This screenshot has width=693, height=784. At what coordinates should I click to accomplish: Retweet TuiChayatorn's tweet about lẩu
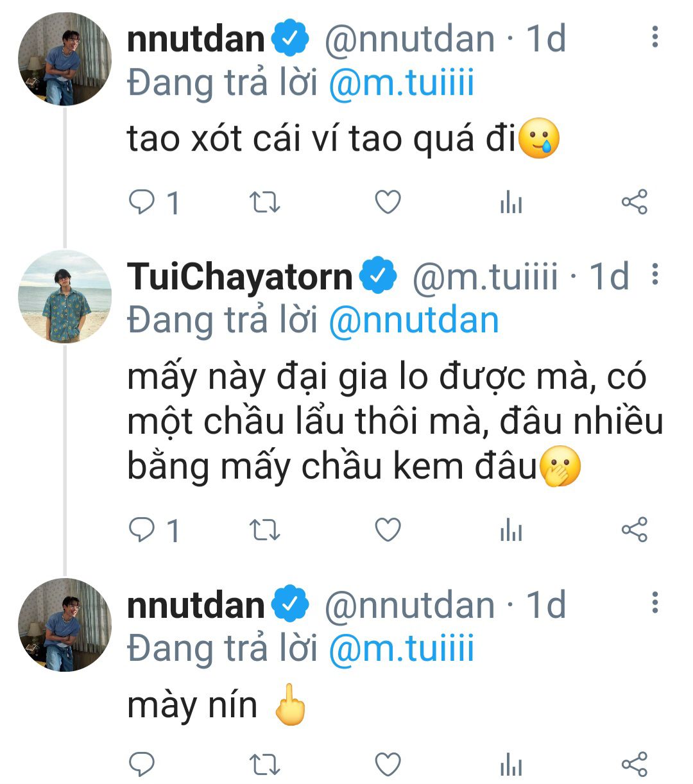click(x=264, y=530)
